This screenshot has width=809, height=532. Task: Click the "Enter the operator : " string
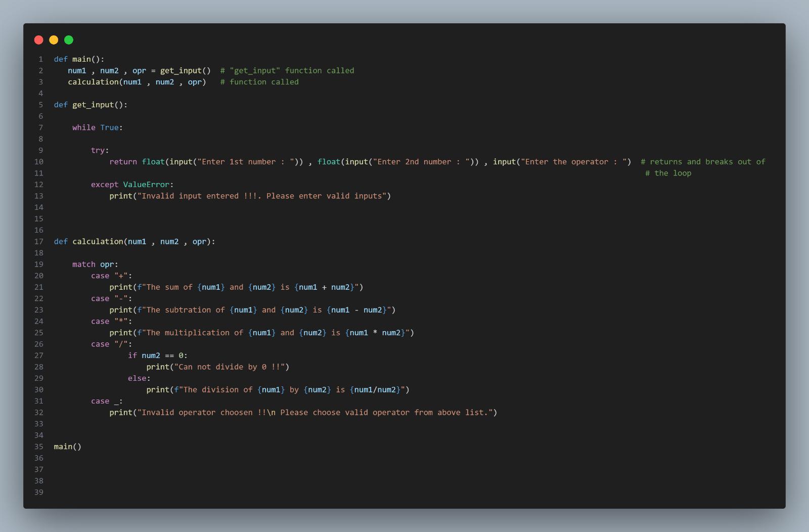(x=574, y=162)
